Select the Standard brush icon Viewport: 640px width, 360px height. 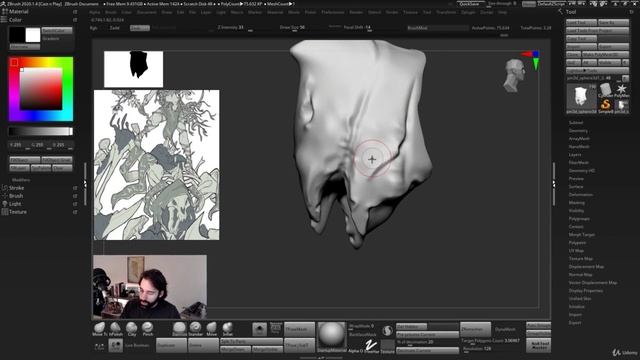196,328
